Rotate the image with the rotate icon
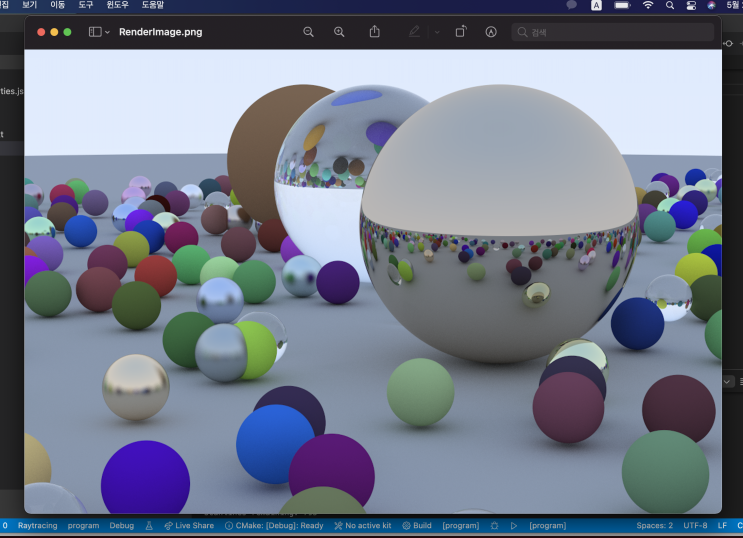 pyautogui.click(x=461, y=32)
